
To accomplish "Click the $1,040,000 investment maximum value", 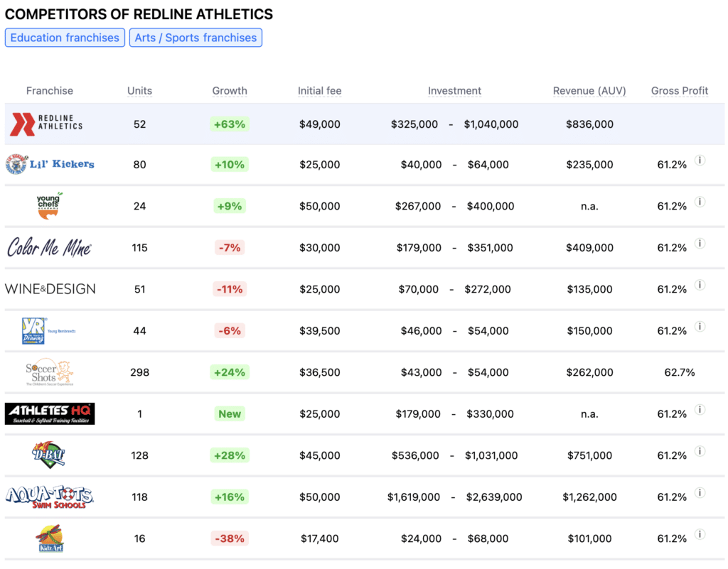I will (491, 124).
